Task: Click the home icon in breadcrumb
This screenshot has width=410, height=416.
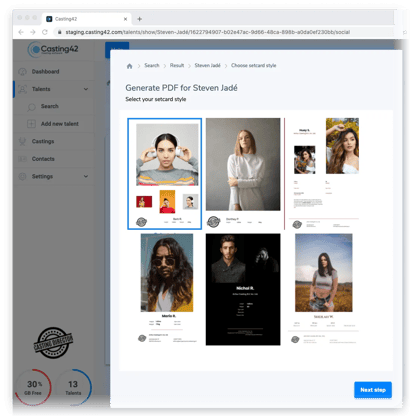Action: 129,66
